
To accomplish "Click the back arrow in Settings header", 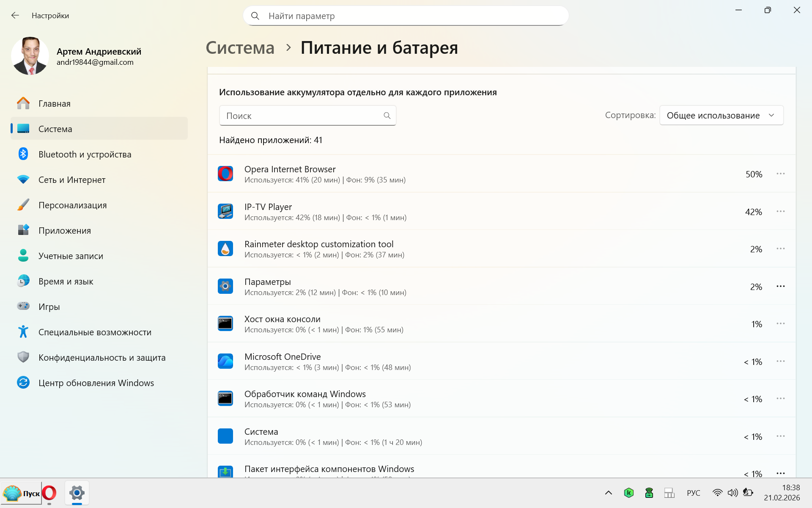I will coord(15,16).
